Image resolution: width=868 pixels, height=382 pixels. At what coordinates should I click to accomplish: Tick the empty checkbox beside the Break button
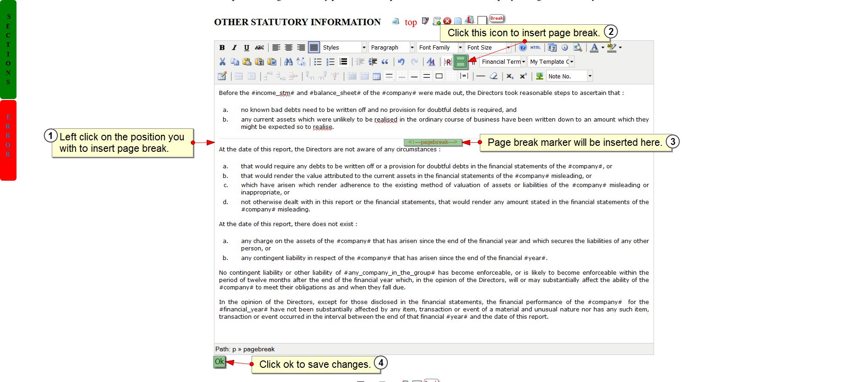[x=482, y=21]
